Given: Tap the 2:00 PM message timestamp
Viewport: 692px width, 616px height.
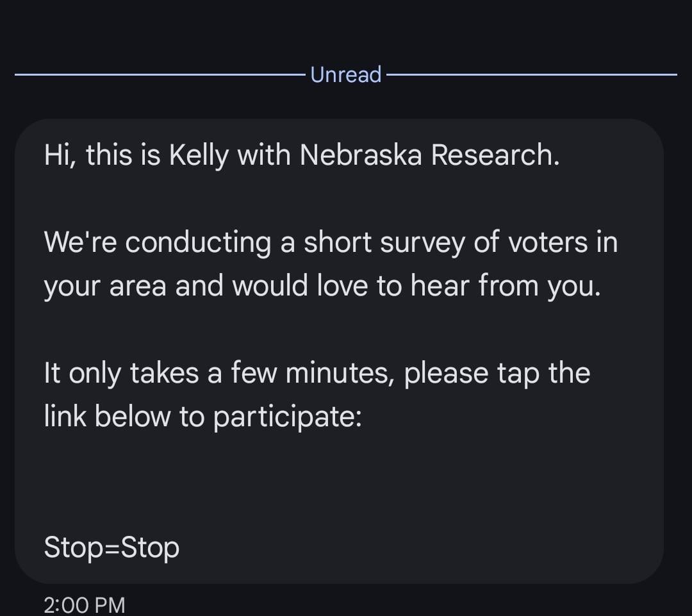Looking at the screenshot, I should 84,604.
